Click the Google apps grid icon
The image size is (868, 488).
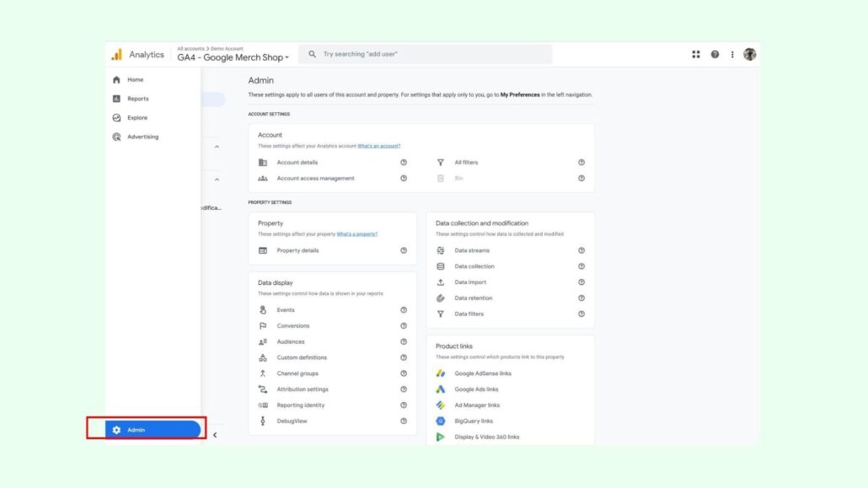coord(696,55)
